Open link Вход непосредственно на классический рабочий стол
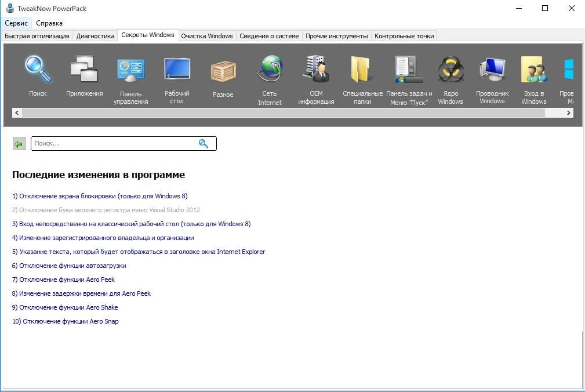This screenshot has width=585, height=392. click(132, 224)
